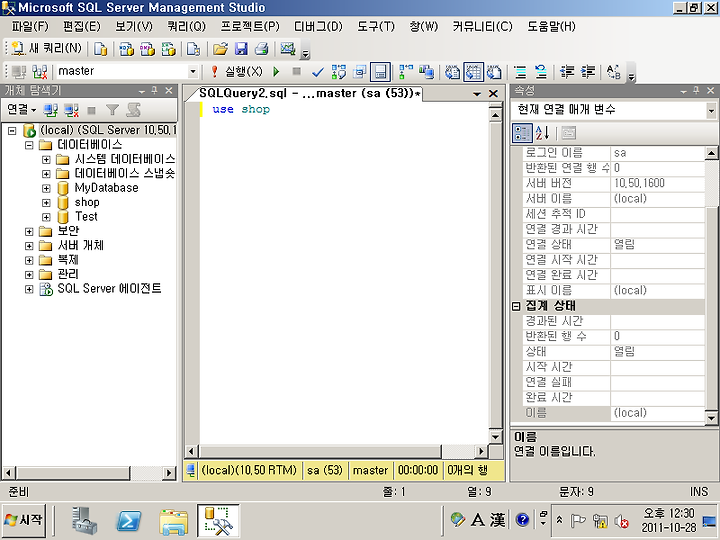Open the 도움말(H) menu
Screen dimensions: 720x540
551,27
